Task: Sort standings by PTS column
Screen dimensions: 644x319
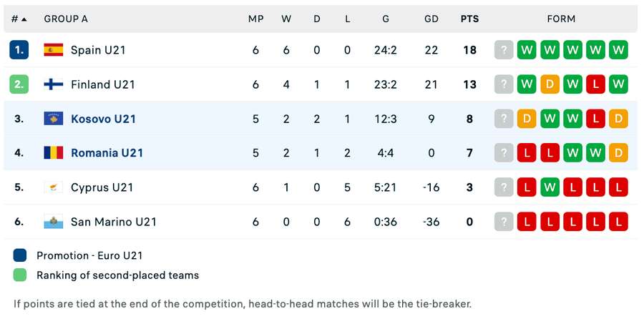Action: [x=469, y=19]
